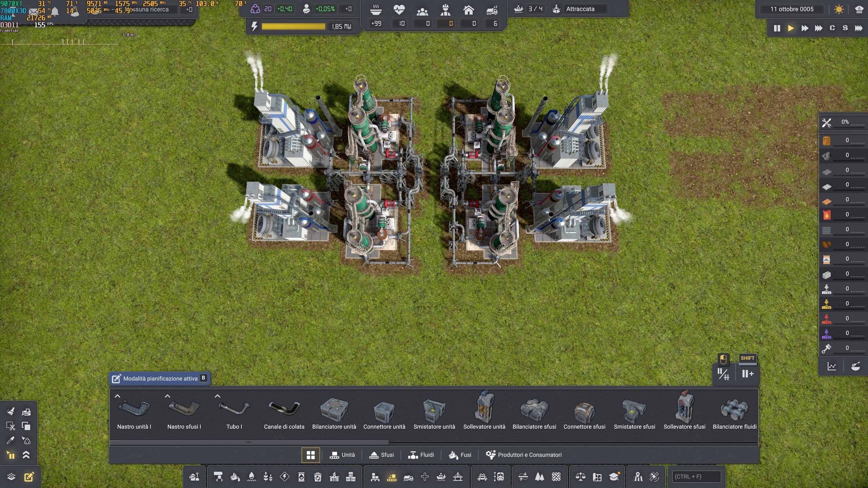Image resolution: width=868 pixels, height=488 pixels.
Task: Open the water drop build category
Action: (x=252, y=477)
